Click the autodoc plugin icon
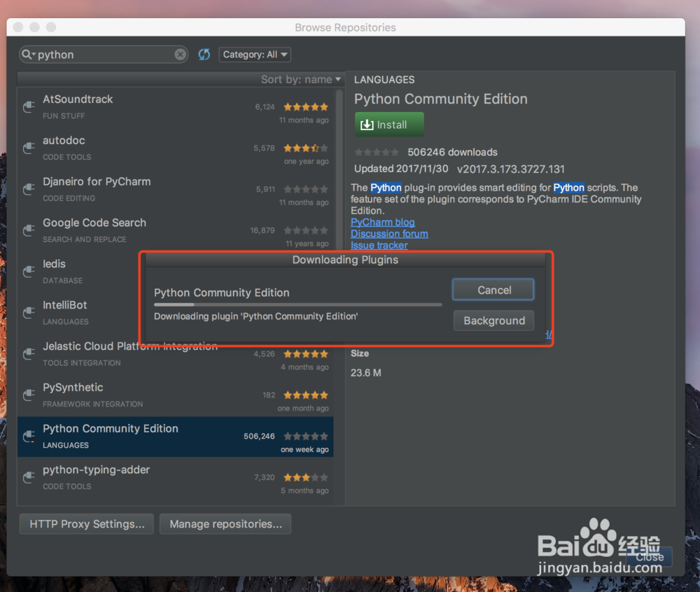The image size is (700, 592). click(x=29, y=148)
